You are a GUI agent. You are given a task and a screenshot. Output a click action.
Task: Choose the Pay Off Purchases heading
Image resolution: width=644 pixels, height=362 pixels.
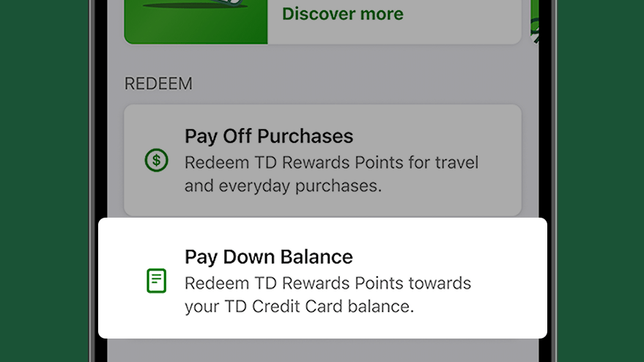pyautogui.click(x=269, y=136)
